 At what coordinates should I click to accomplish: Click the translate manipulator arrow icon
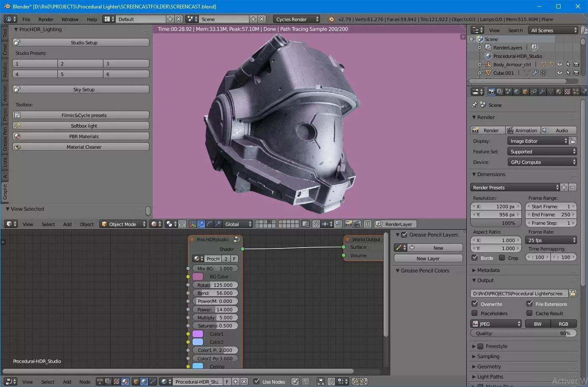(201, 224)
